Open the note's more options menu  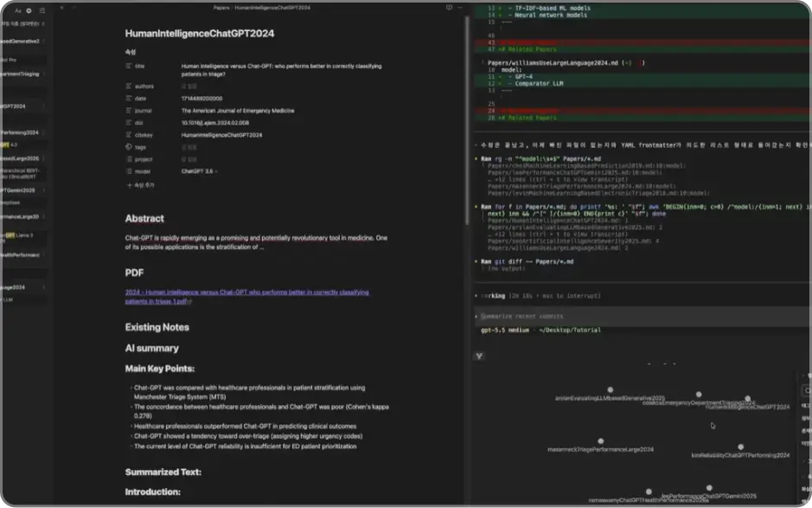[x=460, y=8]
